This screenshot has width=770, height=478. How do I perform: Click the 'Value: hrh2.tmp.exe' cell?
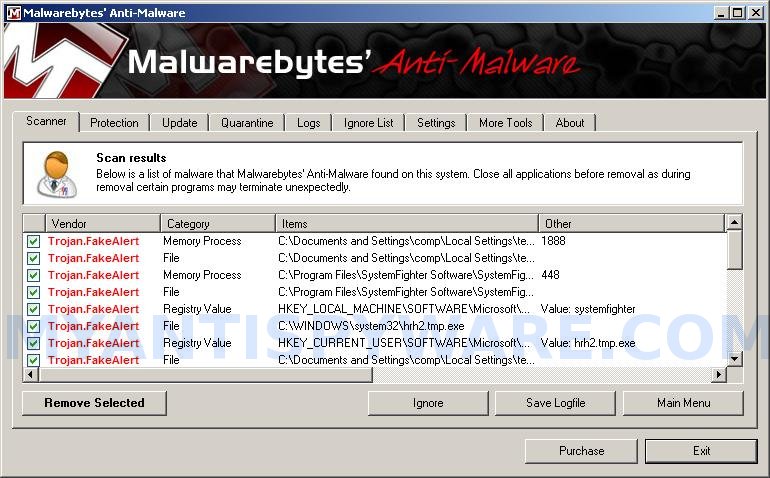click(588, 343)
